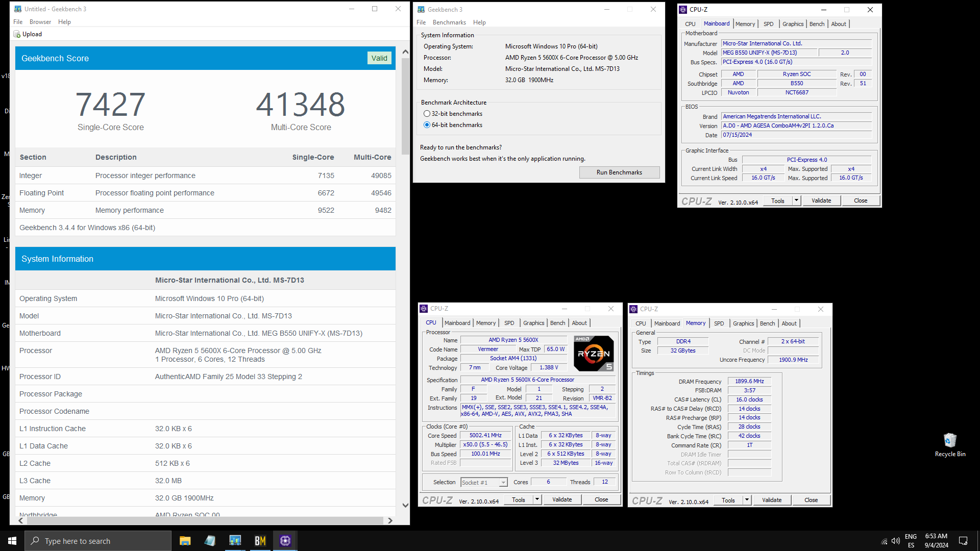
Task: Open the BM benchmark taskbar icon
Action: [260, 541]
